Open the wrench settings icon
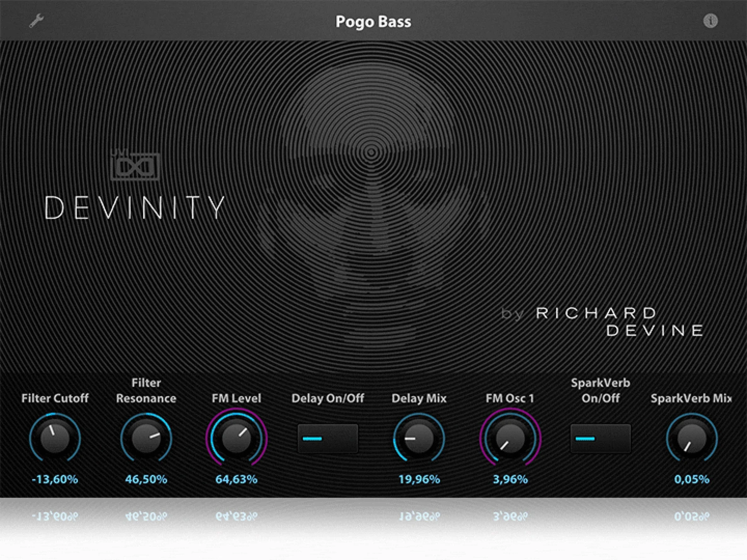The height and width of the screenshot is (560, 747). pyautogui.click(x=37, y=21)
